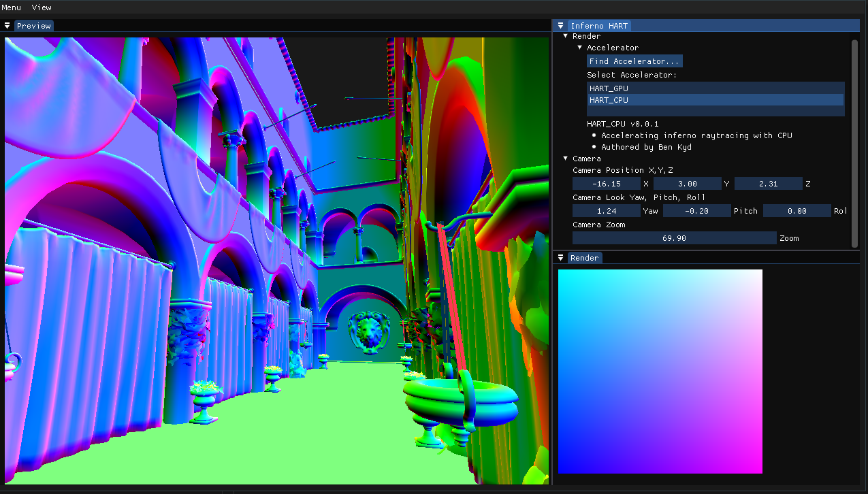
Task: Switch to the Preview tab
Action: 34,25
